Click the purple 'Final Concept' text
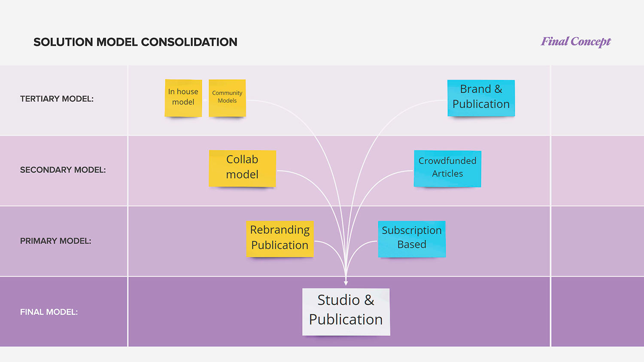644x362 pixels. coord(575,42)
